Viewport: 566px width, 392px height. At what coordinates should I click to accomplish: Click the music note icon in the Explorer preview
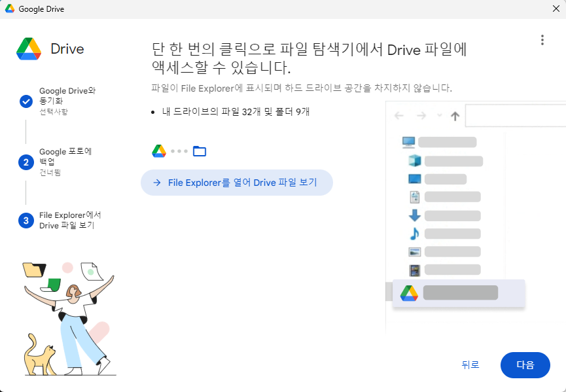414,232
